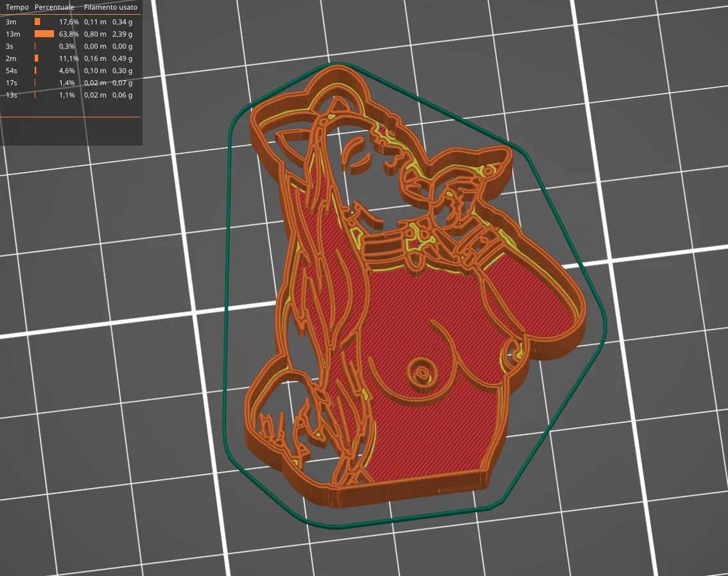Screen dimensions: 728x576
Task: Click the "Tempo" column header
Action: coord(17,8)
